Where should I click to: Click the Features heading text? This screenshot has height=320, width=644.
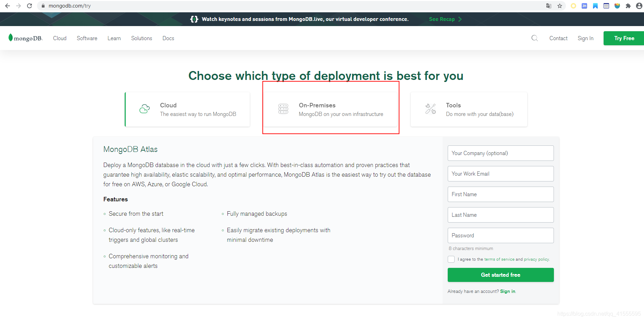115,199
